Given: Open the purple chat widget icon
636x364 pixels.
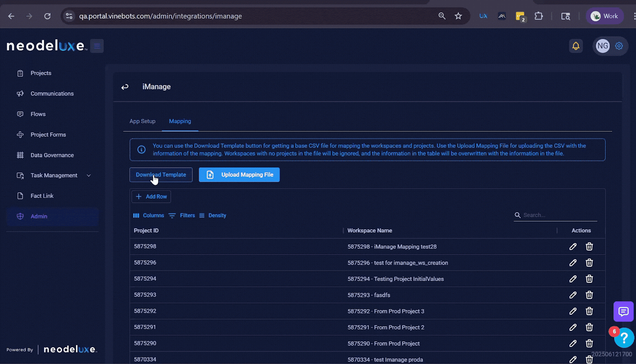Looking at the screenshot, I should [623, 312].
